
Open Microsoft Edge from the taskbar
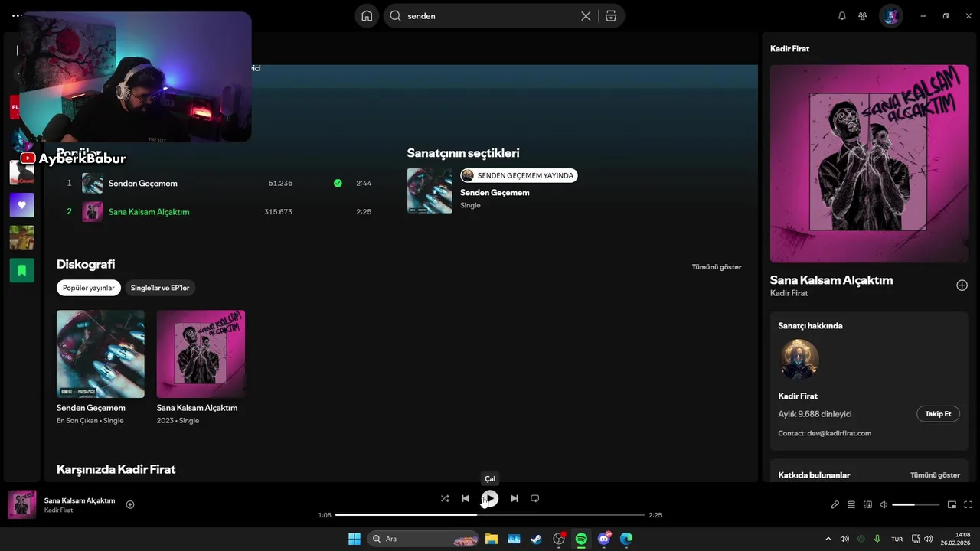click(626, 539)
